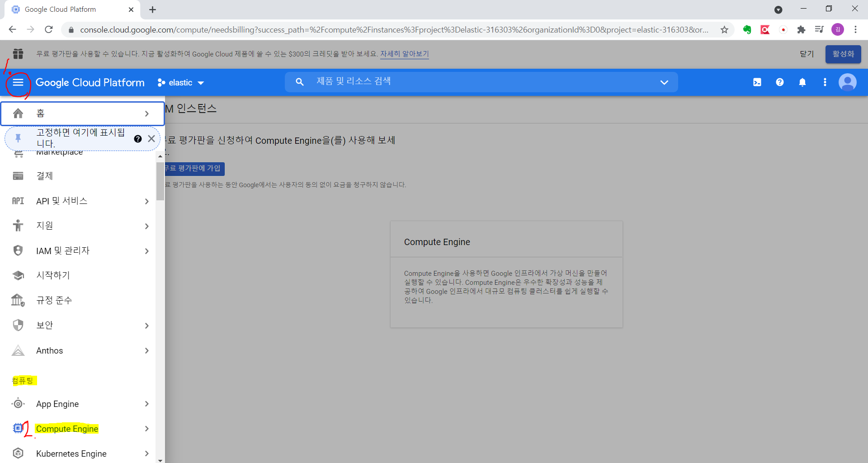This screenshot has height=463, width=868.
Task: Click the 무료 평가판에 가입 button
Action: (195, 168)
